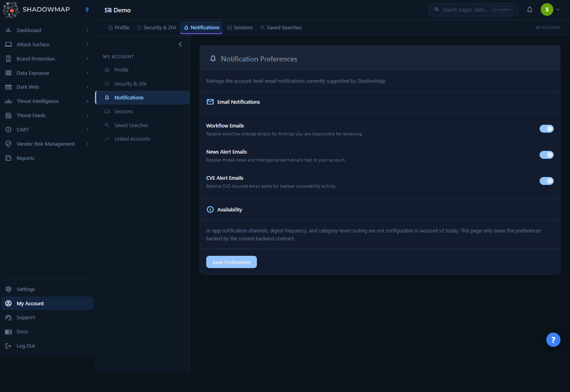
Task: Click Log Out in the sidebar
Action: 47,346
